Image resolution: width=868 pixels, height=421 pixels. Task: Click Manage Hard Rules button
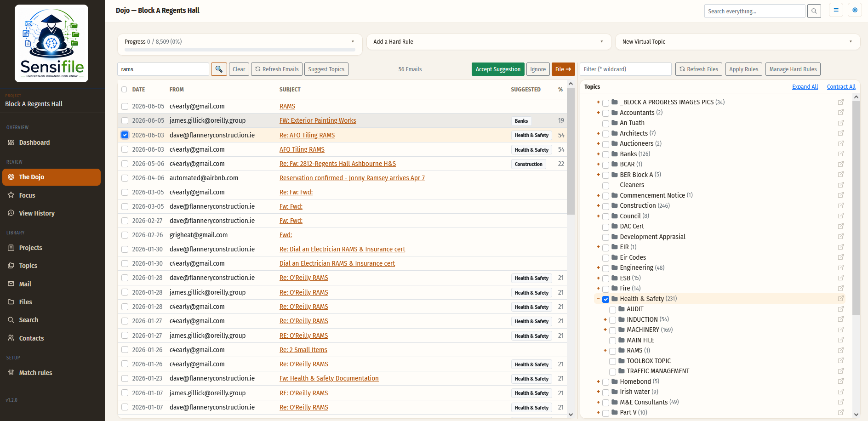pyautogui.click(x=793, y=69)
